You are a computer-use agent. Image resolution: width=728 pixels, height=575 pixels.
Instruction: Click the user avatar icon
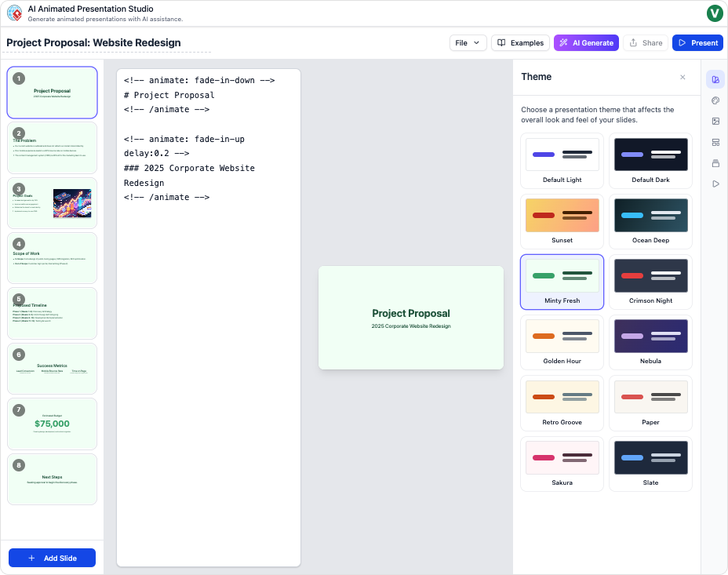(714, 13)
